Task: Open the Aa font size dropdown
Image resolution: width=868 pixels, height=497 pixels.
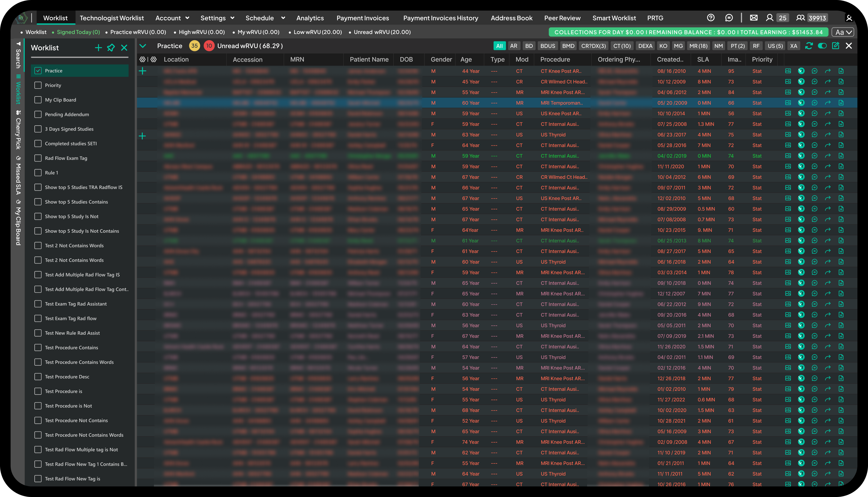Action: [843, 32]
